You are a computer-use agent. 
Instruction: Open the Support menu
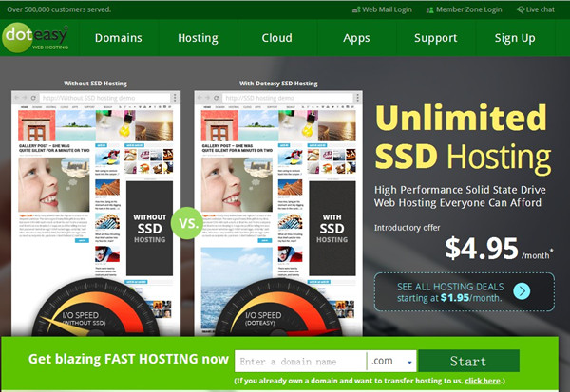pyautogui.click(x=435, y=38)
